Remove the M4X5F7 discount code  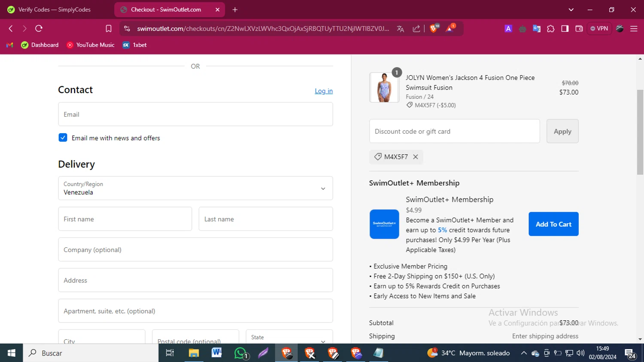click(x=416, y=157)
